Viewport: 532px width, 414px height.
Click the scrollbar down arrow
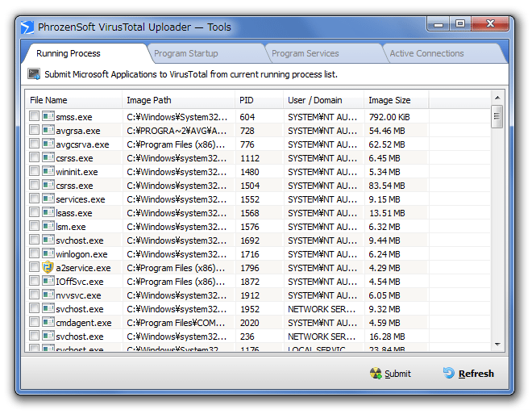coord(497,345)
